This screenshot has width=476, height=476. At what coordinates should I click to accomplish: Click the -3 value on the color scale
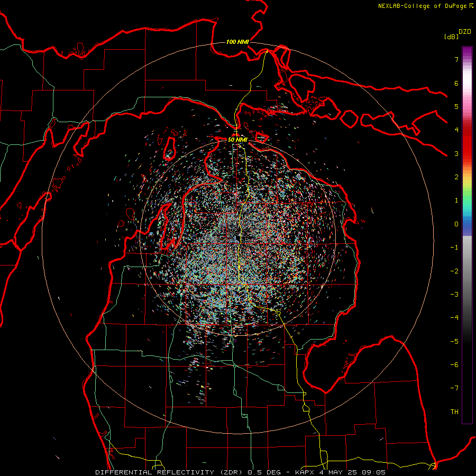pyautogui.click(x=454, y=295)
